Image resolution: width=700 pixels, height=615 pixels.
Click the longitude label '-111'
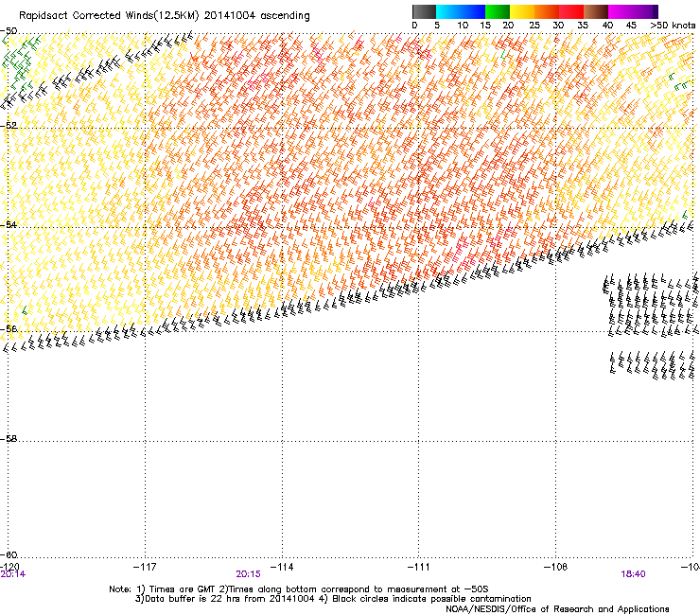click(x=419, y=567)
